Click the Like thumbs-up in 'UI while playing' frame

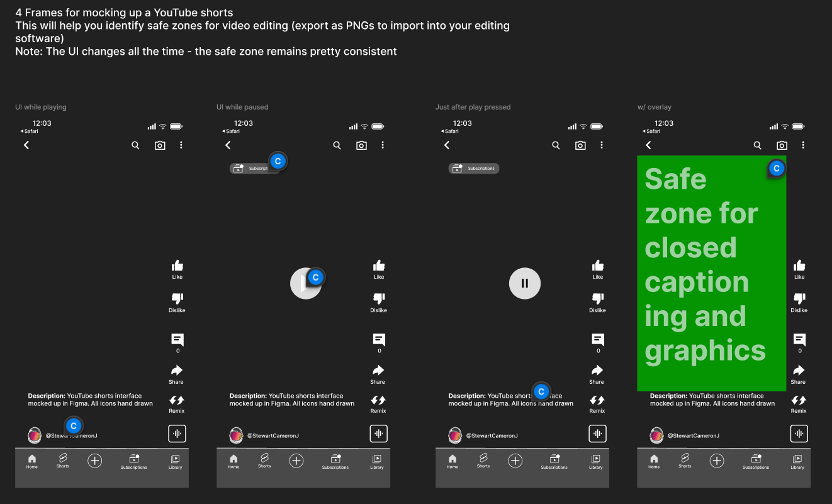point(177,266)
